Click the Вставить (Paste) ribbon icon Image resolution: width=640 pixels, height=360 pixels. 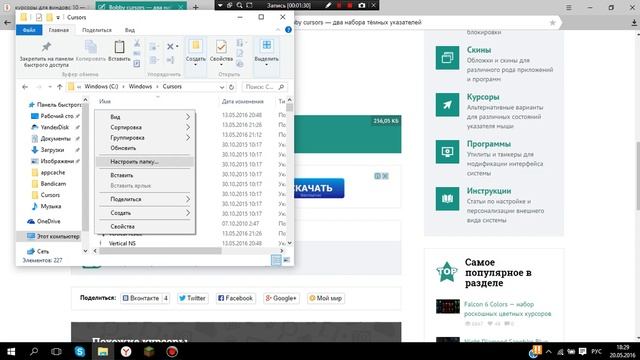click(119, 47)
